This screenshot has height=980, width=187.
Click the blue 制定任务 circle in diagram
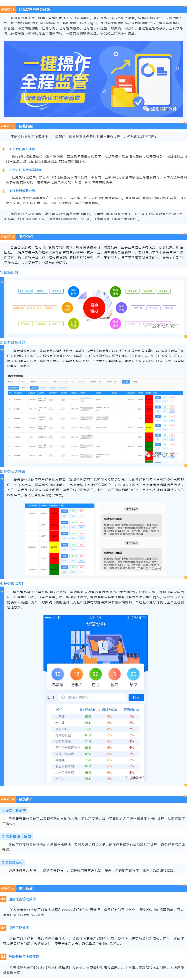tap(74, 292)
